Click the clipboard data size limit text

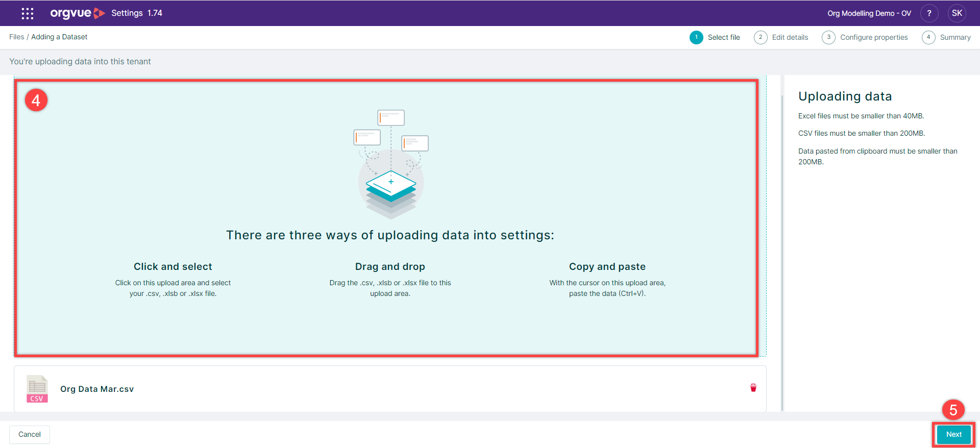coord(878,156)
